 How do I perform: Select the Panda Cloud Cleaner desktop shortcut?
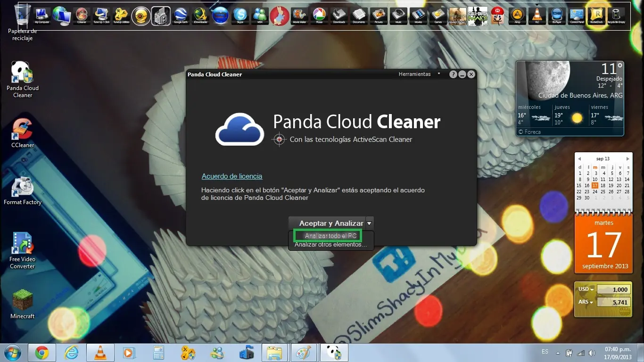(23, 80)
